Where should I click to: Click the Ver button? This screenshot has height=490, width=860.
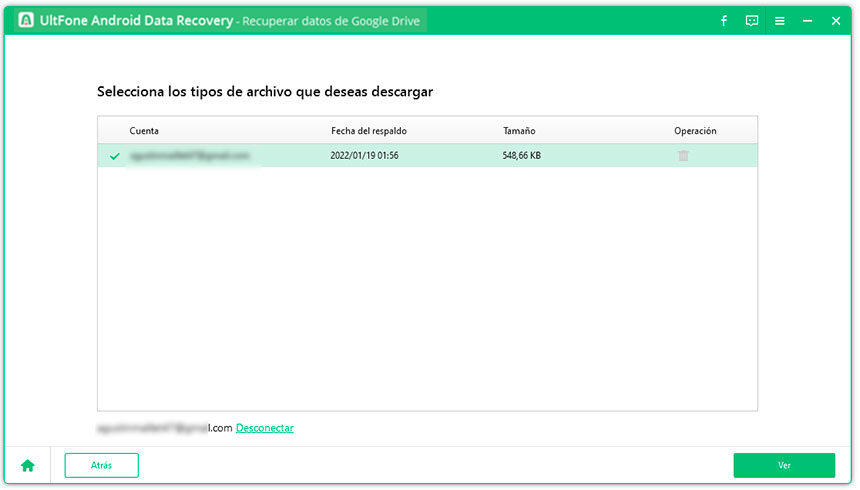[784, 466]
